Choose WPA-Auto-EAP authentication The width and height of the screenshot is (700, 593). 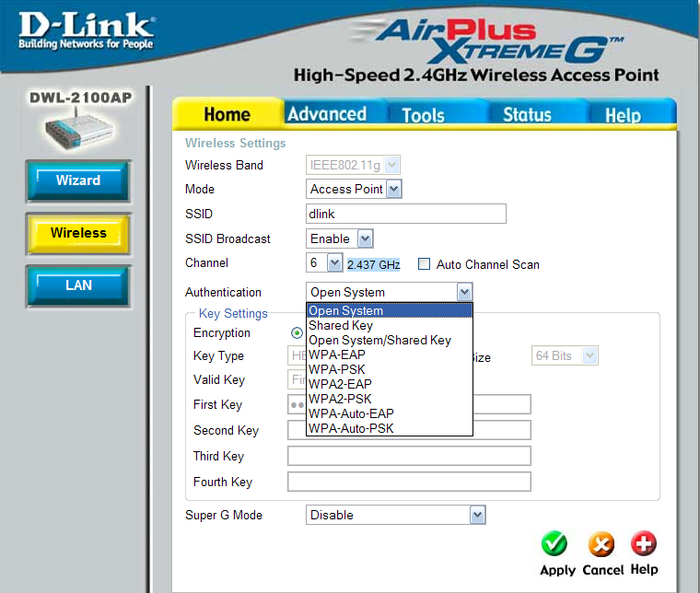tap(390, 413)
